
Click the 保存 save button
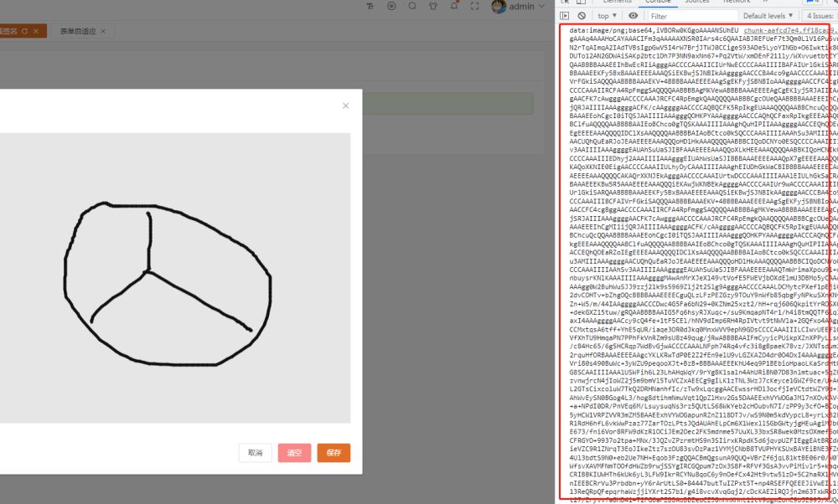[334, 453]
